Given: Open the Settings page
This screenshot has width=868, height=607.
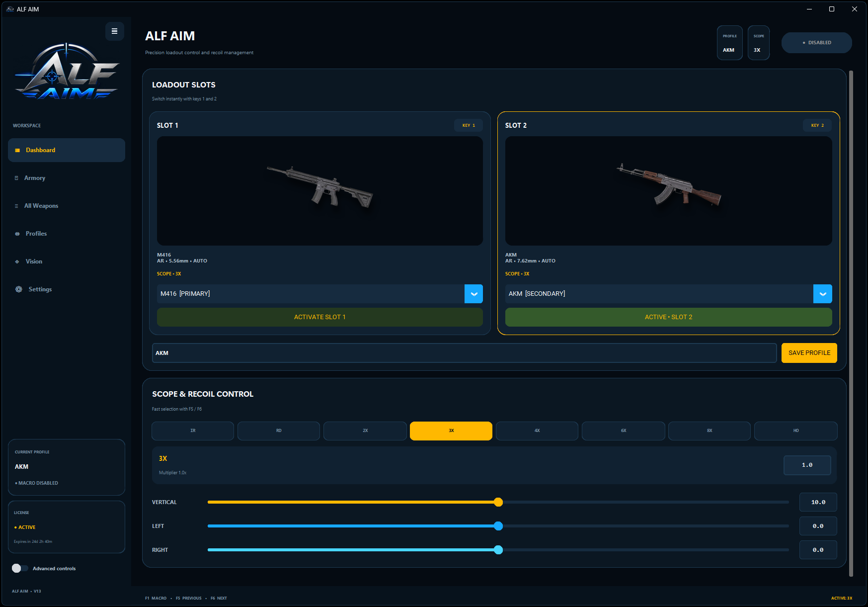Looking at the screenshot, I should click(x=67, y=289).
